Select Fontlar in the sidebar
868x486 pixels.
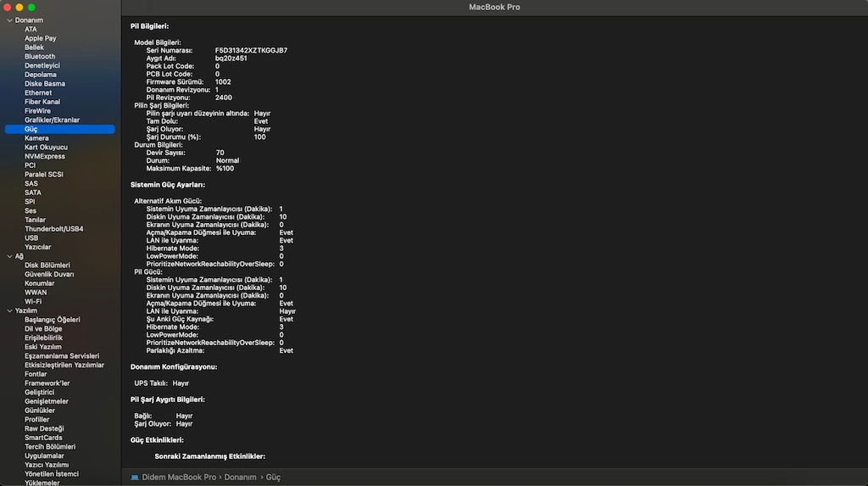click(x=36, y=374)
